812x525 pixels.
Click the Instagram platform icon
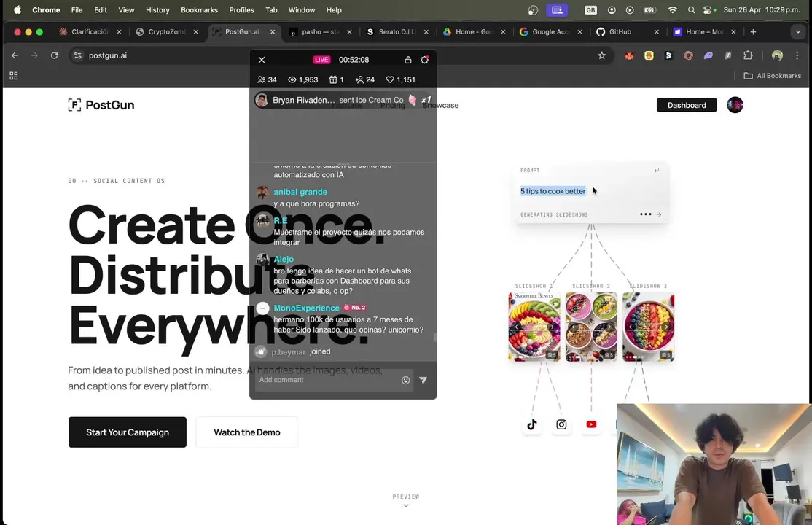[561, 424]
